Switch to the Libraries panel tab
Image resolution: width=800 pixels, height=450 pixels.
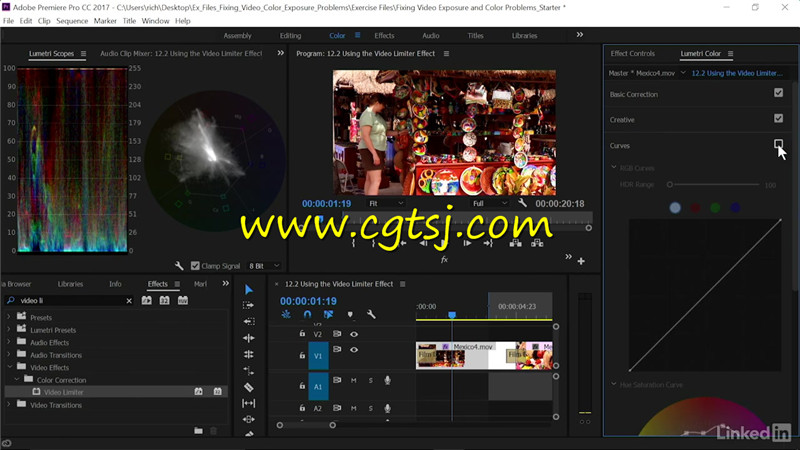70,284
